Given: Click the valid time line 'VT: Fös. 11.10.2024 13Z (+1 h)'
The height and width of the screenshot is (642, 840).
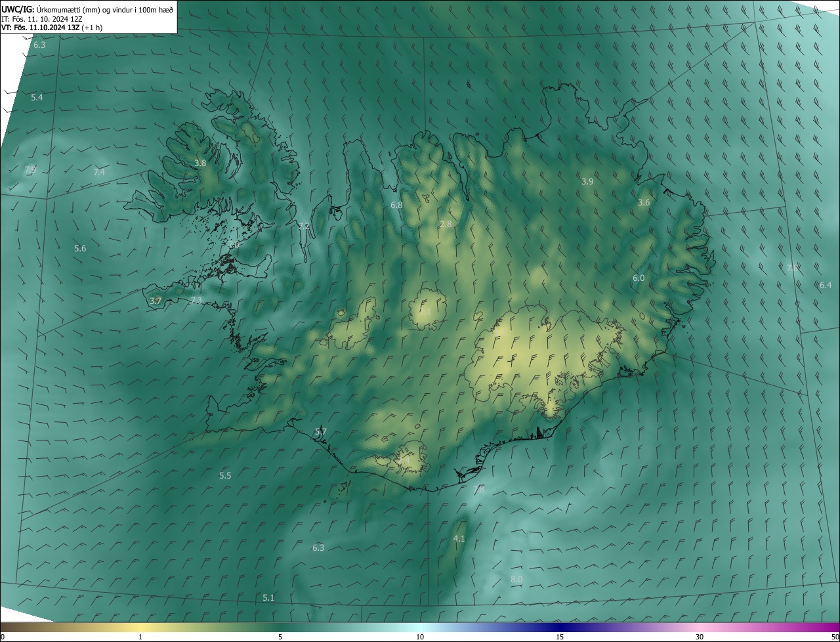Looking at the screenshot, I should (52, 28).
